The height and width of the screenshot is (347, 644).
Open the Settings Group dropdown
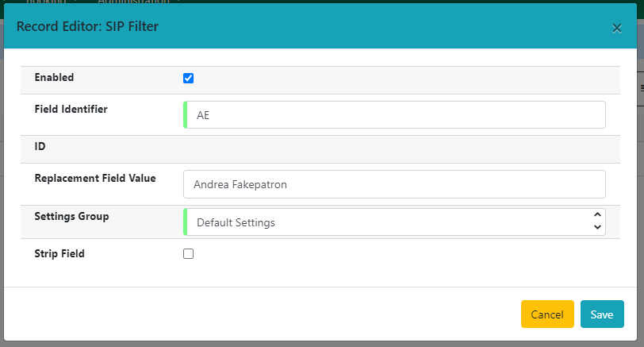tap(394, 222)
